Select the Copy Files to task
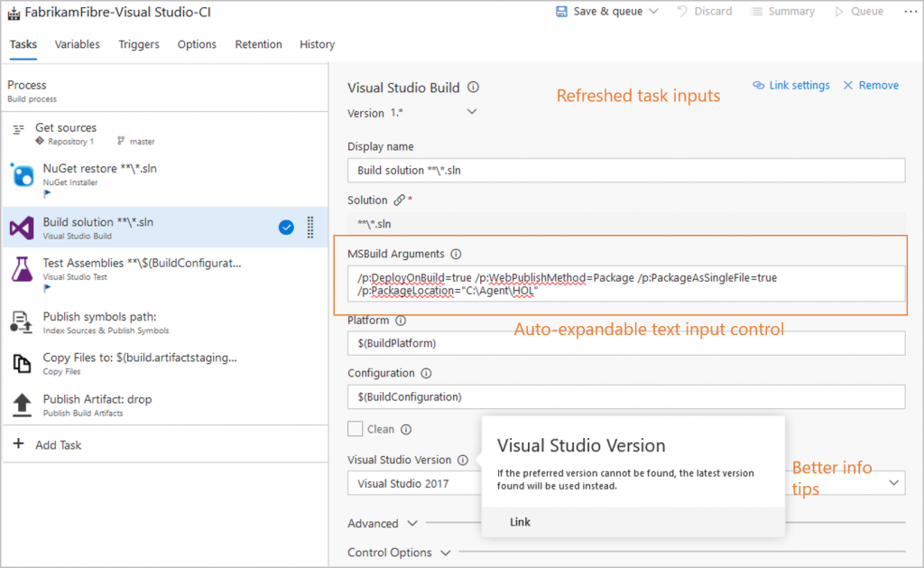Viewport: 924px width, 568px height. tap(165, 363)
